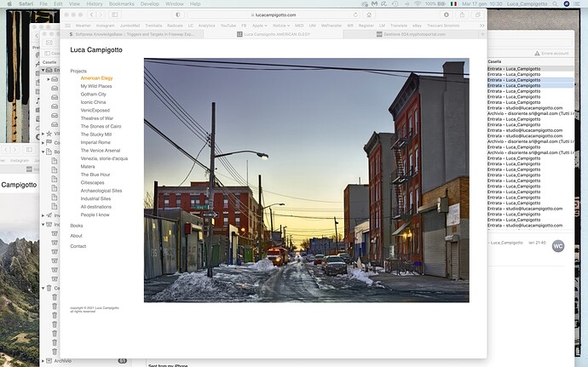Viewport: 588px width, 367px height.
Task: Open The Blue Hour project
Action: point(95,175)
